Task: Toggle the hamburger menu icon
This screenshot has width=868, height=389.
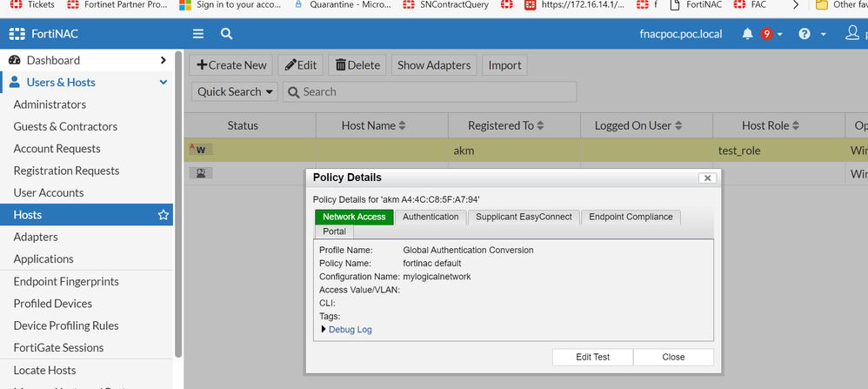Action: coord(198,34)
